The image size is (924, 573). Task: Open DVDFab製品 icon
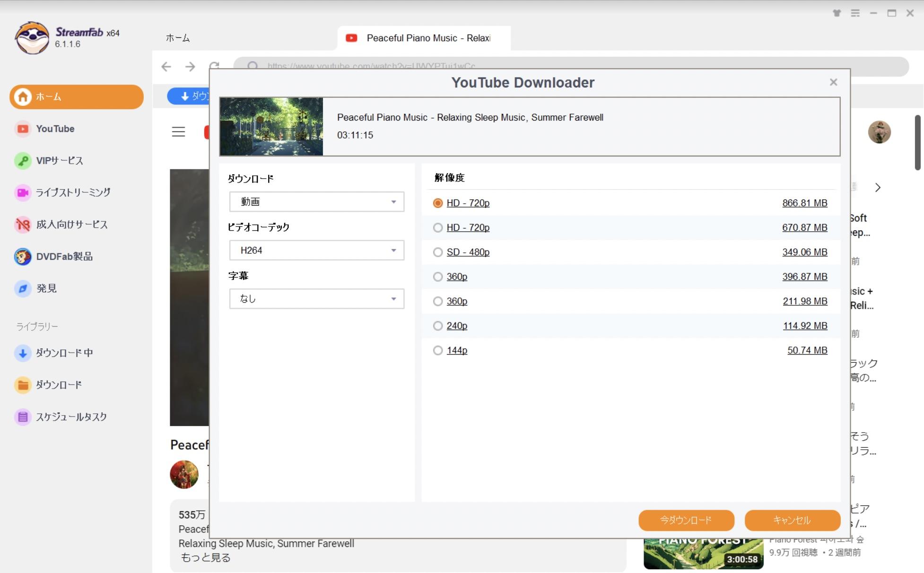(23, 257)
